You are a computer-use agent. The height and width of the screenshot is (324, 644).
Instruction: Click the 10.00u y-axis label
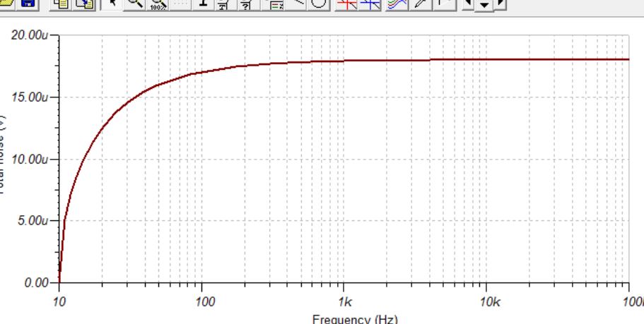click(30, 159)
